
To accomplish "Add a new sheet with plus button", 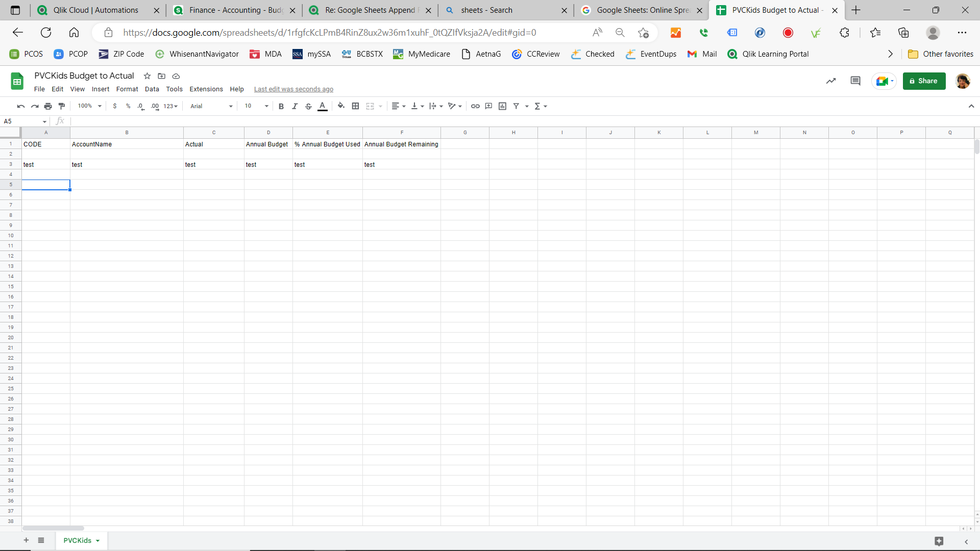I will point(26,540).
